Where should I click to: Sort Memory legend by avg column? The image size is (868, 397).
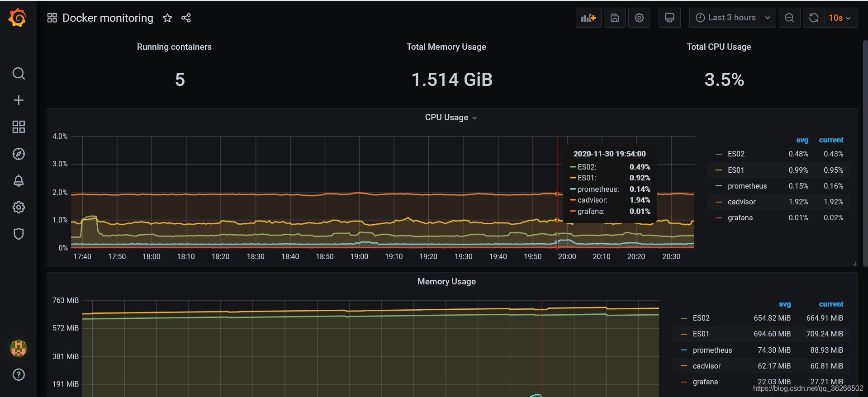coord(785,304)
